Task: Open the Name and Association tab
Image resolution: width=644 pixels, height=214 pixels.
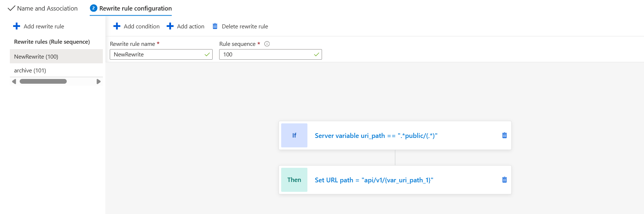Action: [47, 8]
